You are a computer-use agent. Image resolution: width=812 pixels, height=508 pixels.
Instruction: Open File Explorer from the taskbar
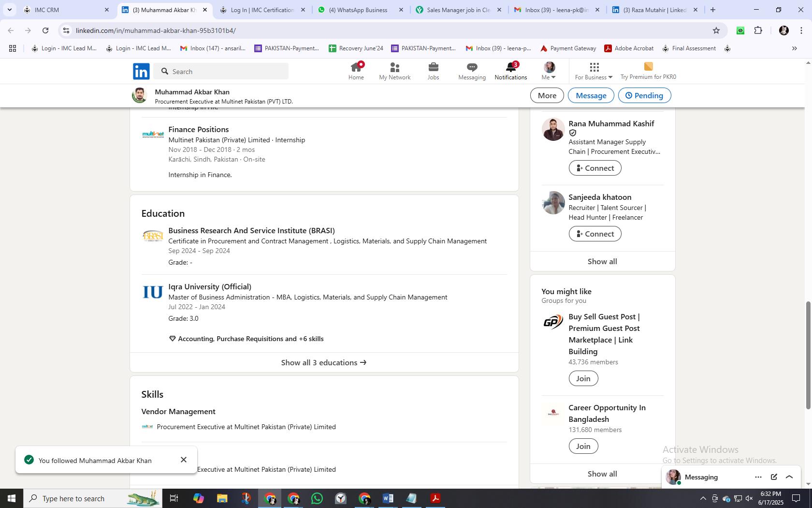[x=222, y=498]
